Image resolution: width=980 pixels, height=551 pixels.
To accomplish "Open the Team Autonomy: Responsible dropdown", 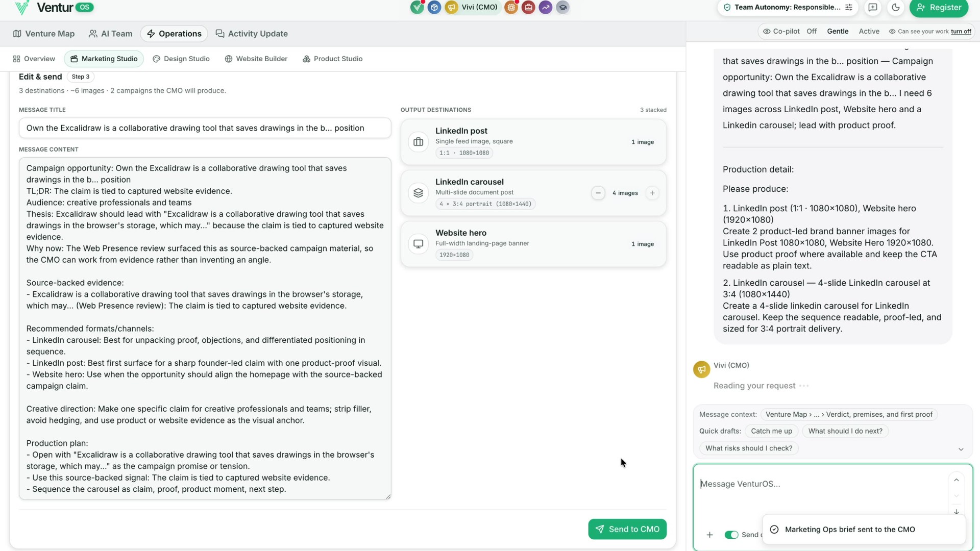I will pos(788,7).
